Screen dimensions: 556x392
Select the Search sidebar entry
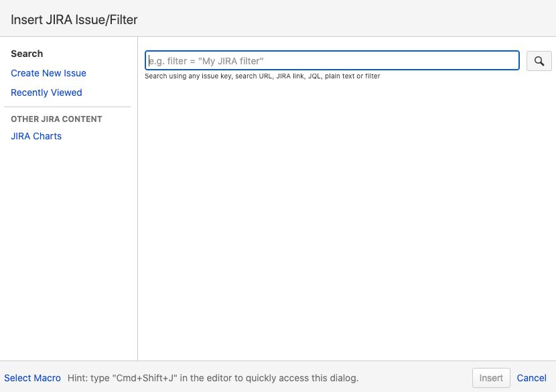(x=27, y=54)
